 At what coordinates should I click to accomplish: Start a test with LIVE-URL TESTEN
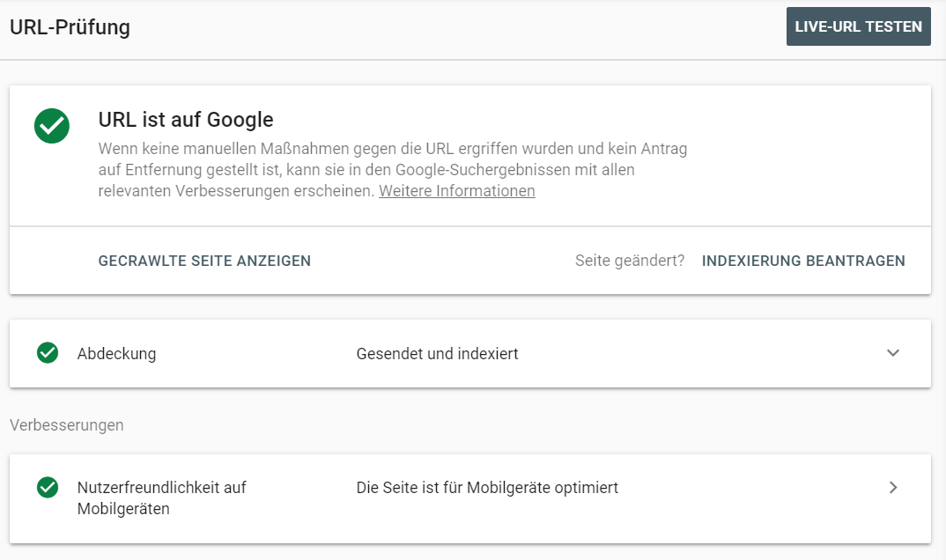[x=858, y=26]
